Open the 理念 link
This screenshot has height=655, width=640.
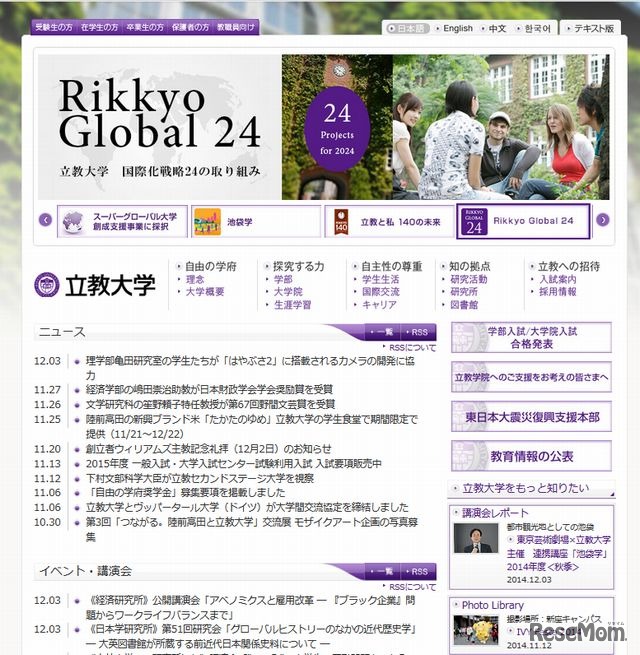coord(195,279)
